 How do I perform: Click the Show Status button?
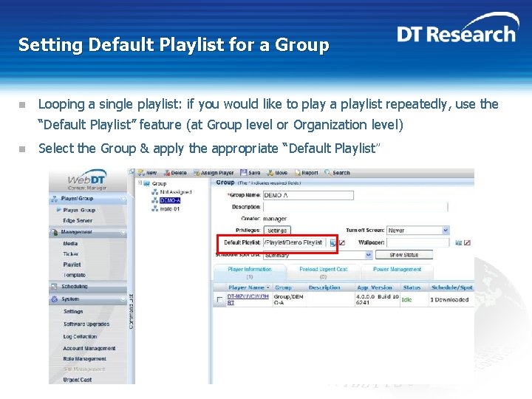[403, 255]
